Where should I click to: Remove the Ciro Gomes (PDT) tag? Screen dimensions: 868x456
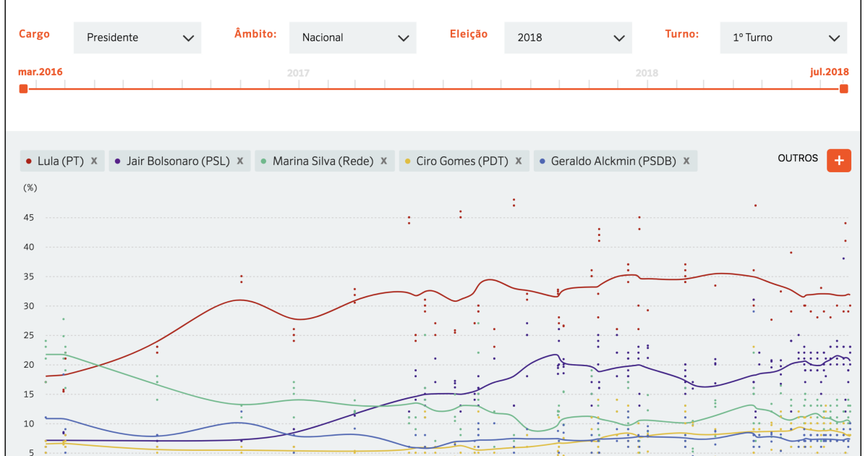519,161
